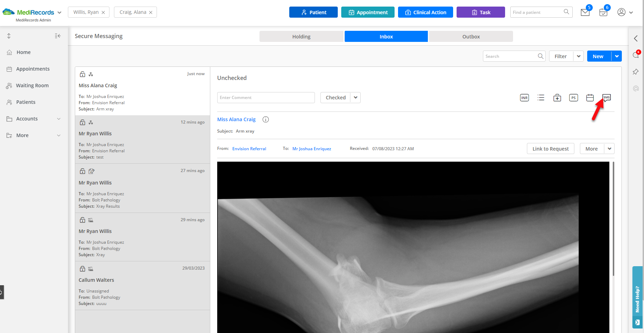The image size is (644, 333).
Task: Switch to the Holding tab
Action: [x=301, y=36]
